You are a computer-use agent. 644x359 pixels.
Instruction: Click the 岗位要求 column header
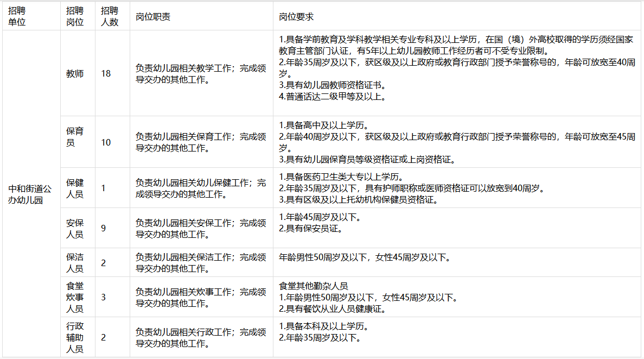(296, 16)
